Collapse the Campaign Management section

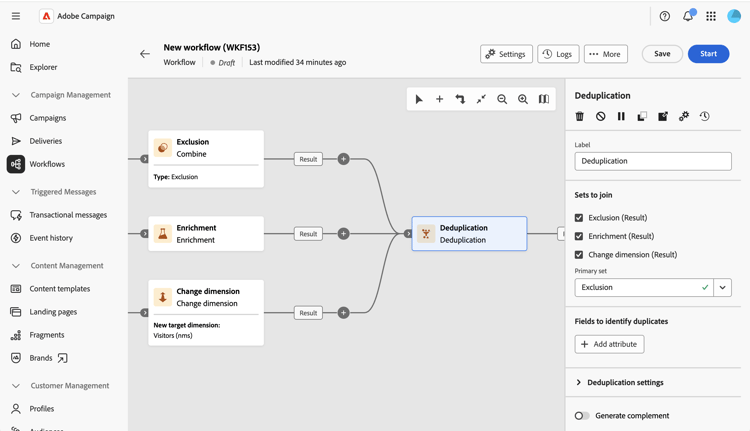16,95
